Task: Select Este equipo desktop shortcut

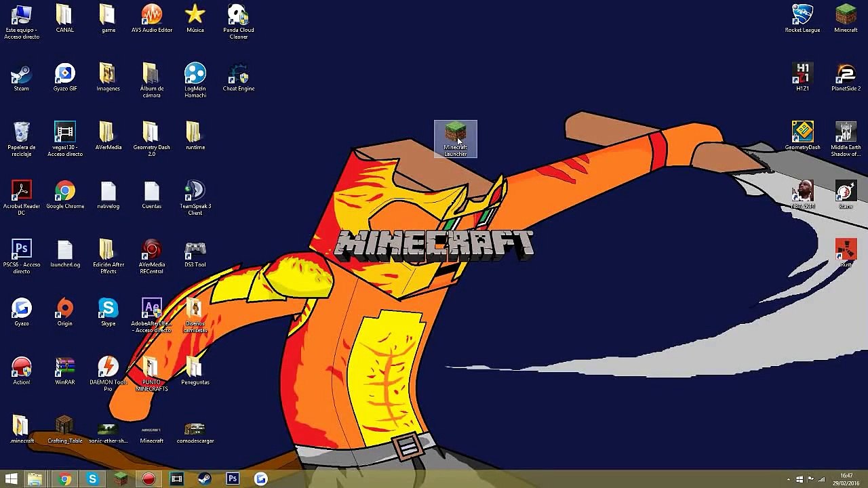Action: tap(22, 22)
